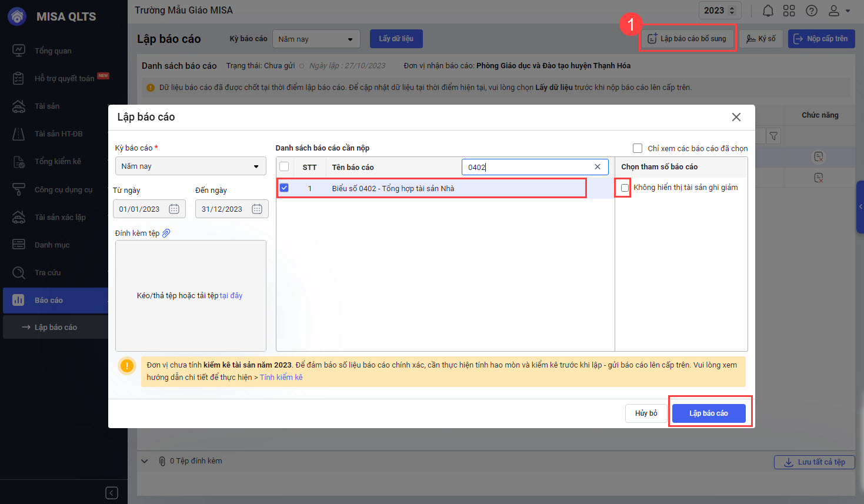864x504 pixels.
Task: Collapse the left sidebar
Action: tap(112, 493)
